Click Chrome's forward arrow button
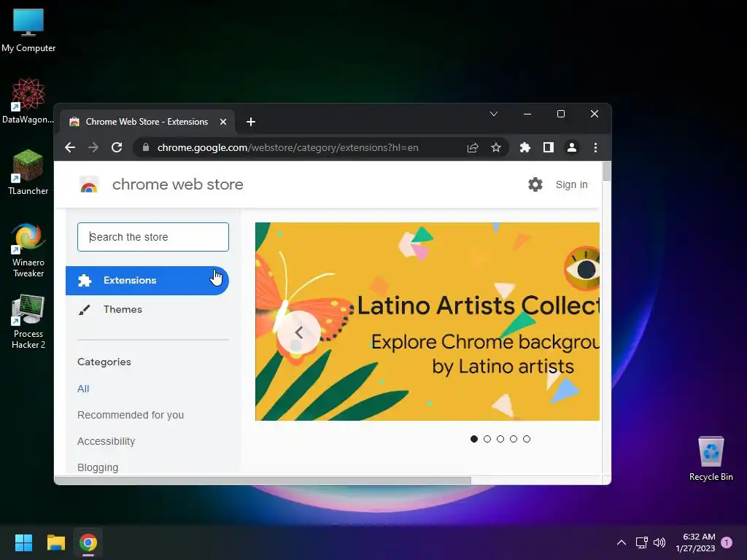Screen dimensions: 747x560 (x=93, y=147)
